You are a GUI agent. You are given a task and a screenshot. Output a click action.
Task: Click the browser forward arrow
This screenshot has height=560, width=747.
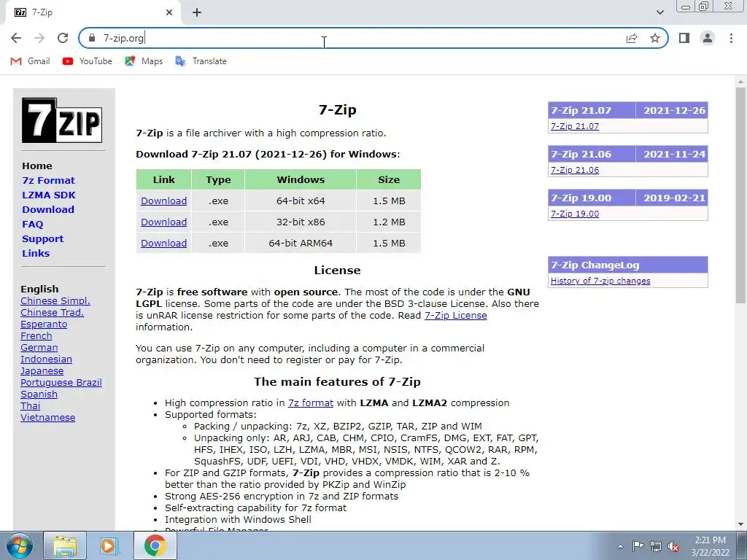39,38
